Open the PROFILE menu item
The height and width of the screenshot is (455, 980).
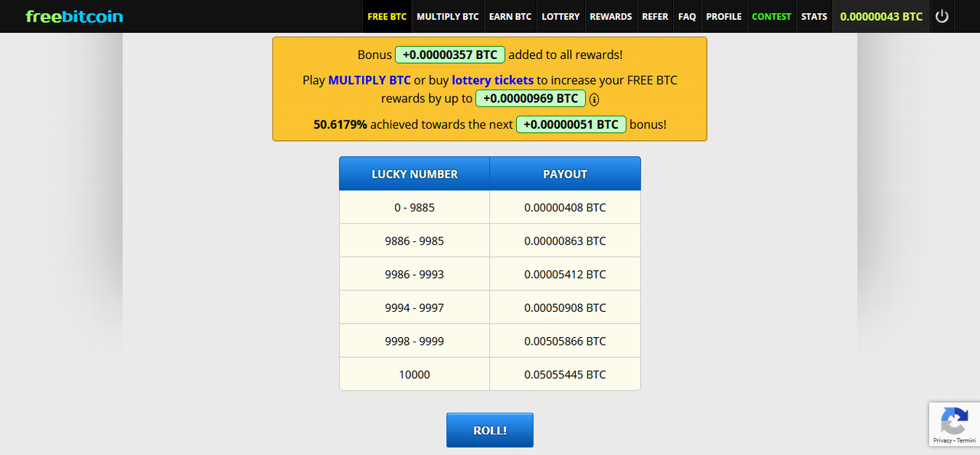pos(724,16)
